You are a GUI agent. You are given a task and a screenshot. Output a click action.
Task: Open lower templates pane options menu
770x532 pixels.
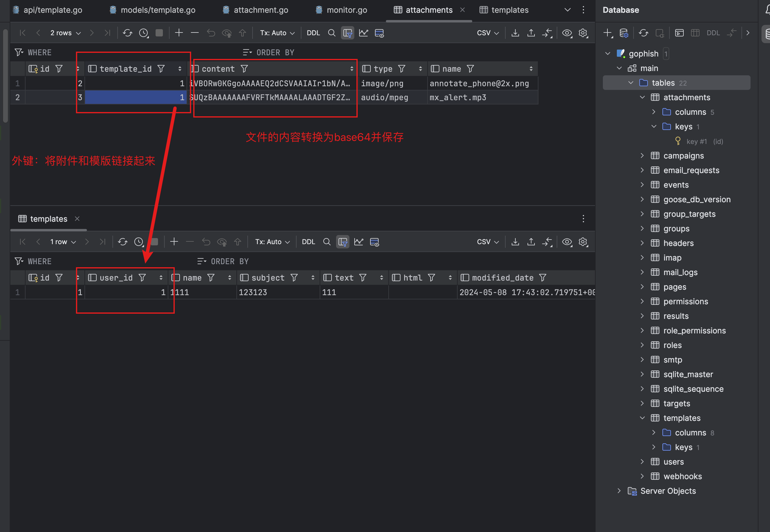click(583, 219)
